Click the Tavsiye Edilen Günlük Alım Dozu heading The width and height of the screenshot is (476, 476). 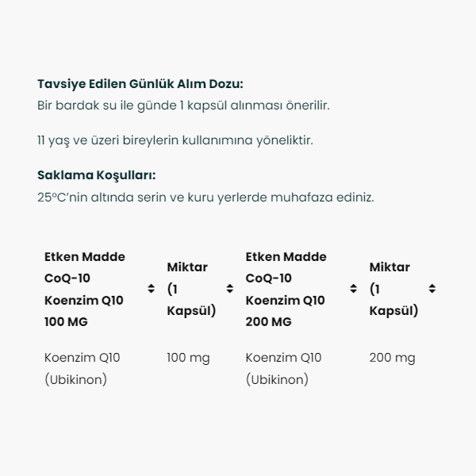click(x=140, y=84)
